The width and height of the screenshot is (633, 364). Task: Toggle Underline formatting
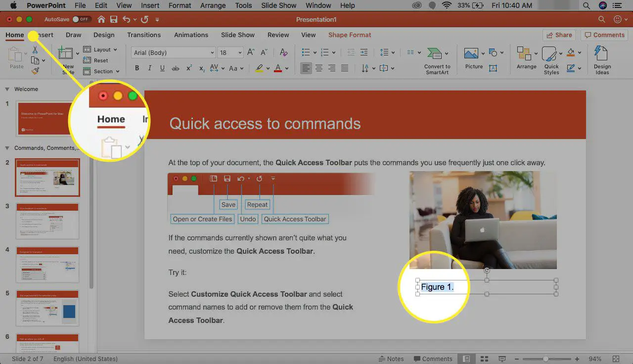[163, 68]
